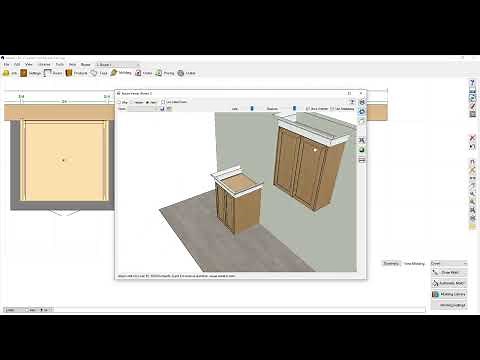Click the second icon from the top of the right toolbar
The height and width of the screenshot is (360, 480).
(x=472, y=90)
